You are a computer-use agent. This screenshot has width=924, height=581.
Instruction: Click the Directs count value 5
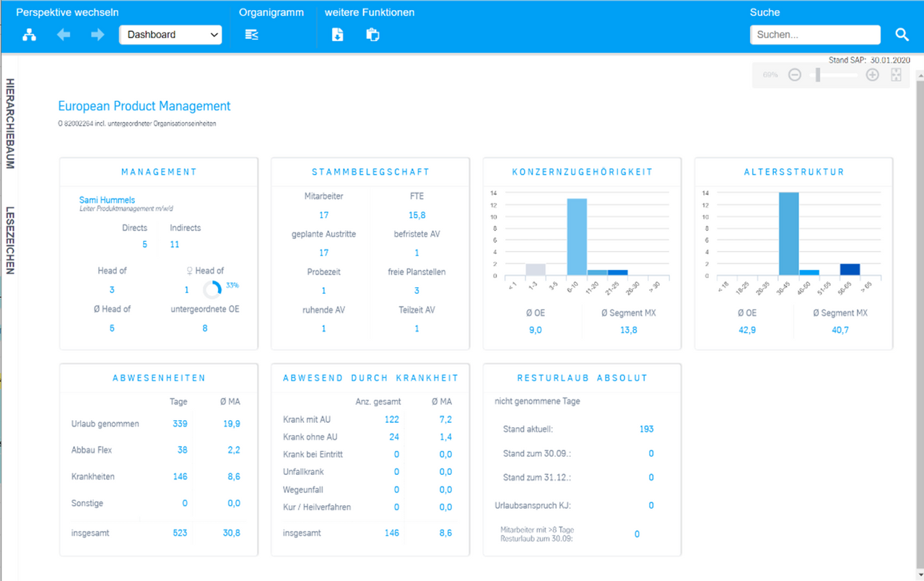144,245
